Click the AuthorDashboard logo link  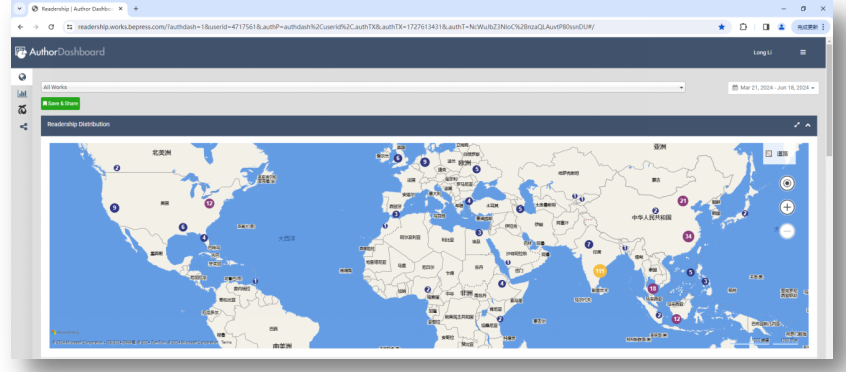pyautogui.click(x=60, y=52)
